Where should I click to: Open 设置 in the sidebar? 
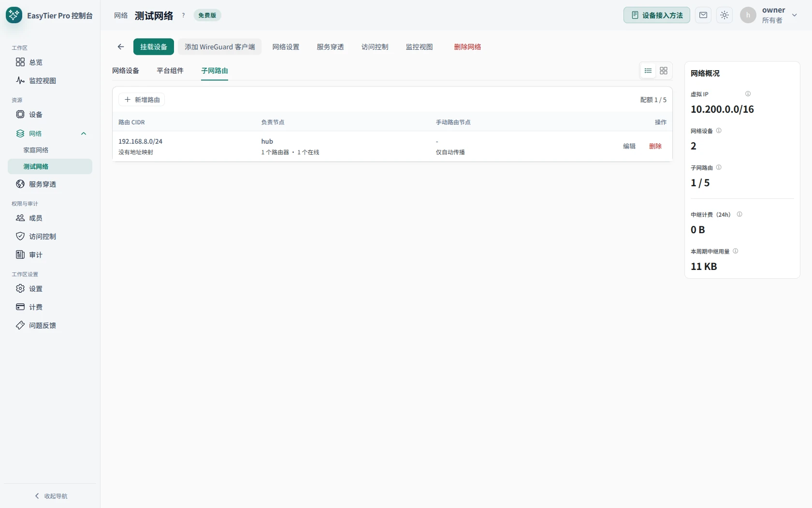[x=50, y=288]
